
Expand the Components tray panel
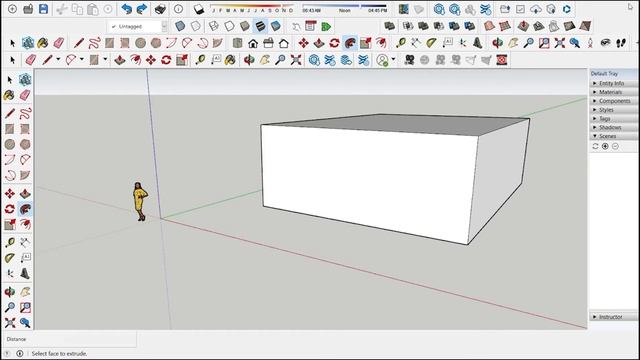tap(614, 101)
